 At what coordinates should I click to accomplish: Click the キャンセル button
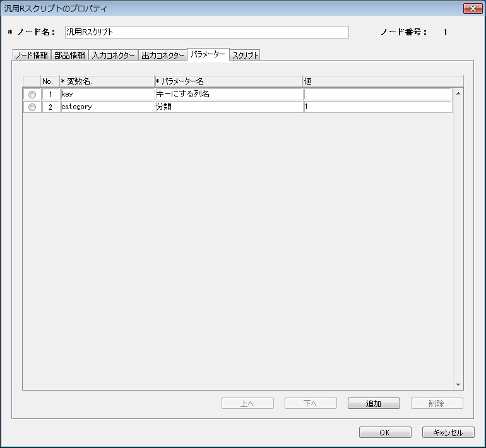point(448,433)
